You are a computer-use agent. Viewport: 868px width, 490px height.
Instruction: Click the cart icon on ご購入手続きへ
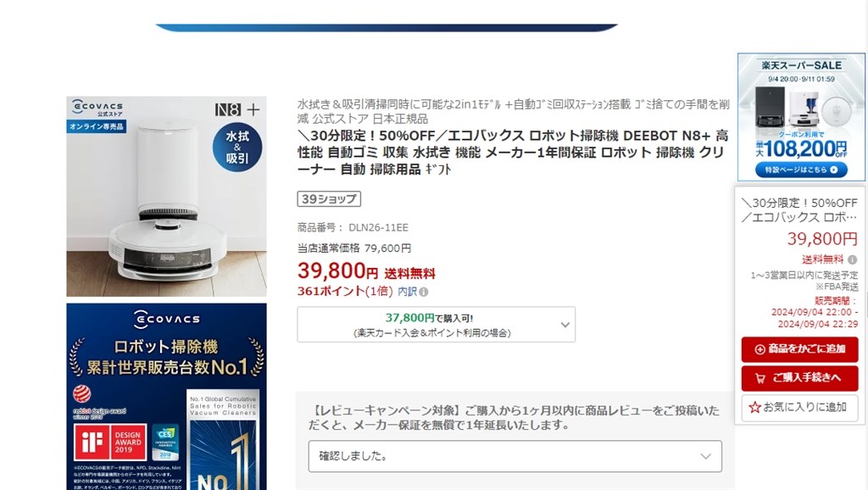(x=760, y=378)
